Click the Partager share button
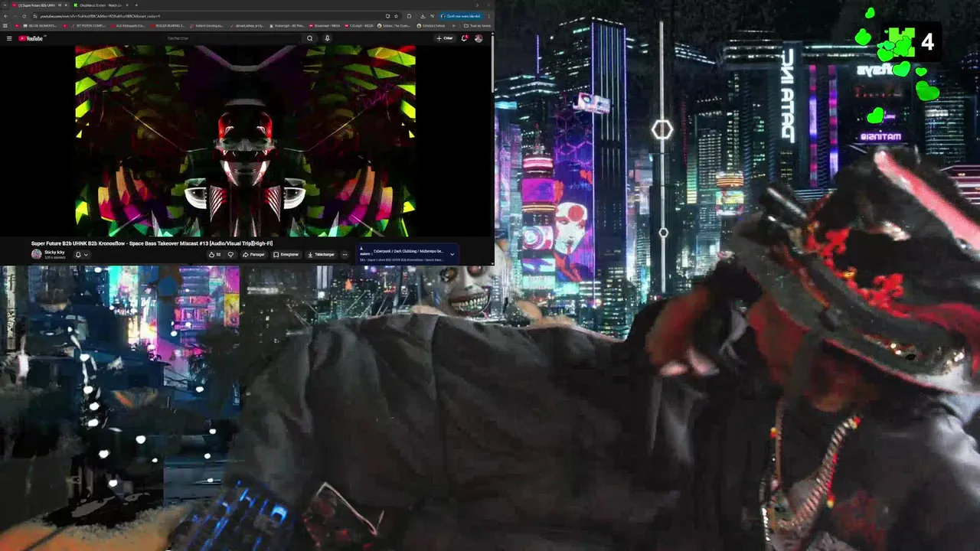This screenshot has height=551, width=980. 253,255
